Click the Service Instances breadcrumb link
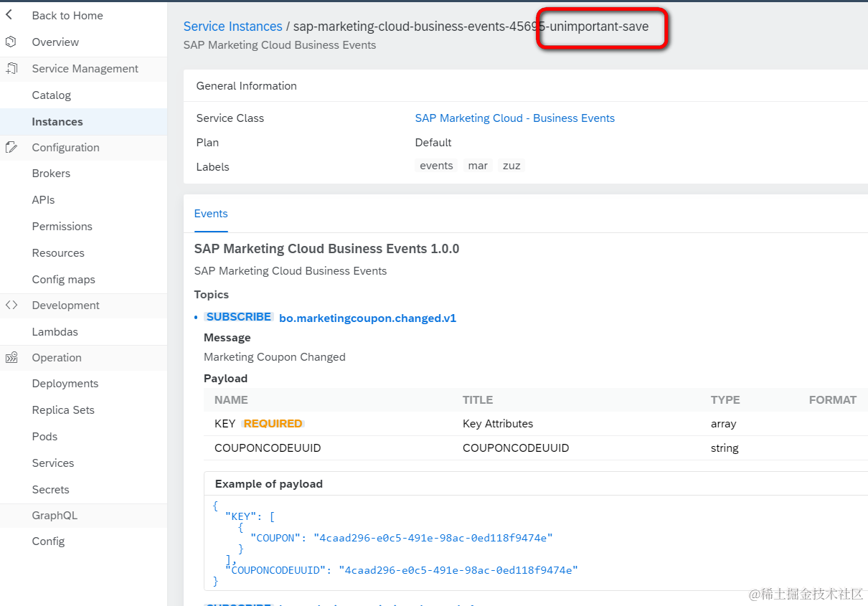Screen dimensions: 868x606 [x=232, y=27]
